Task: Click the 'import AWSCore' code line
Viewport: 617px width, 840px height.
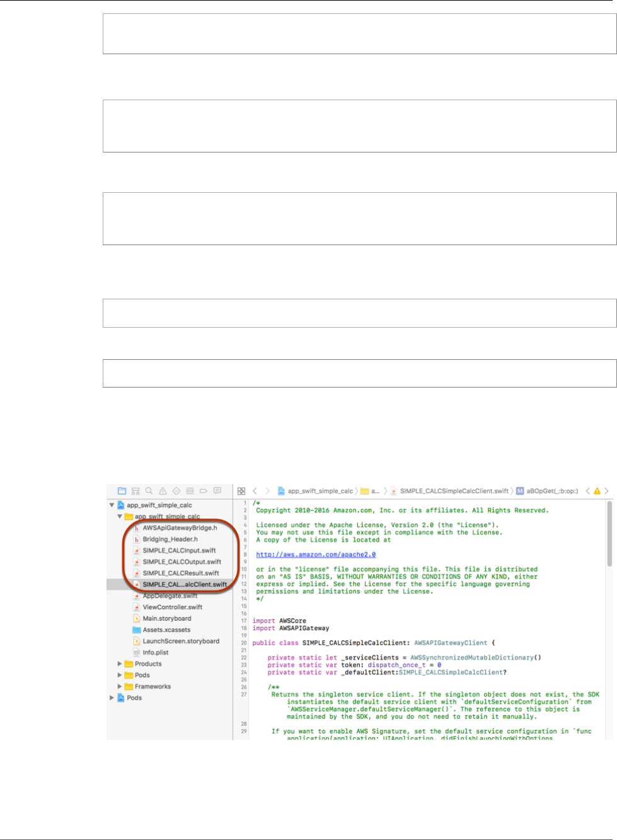Action: tap(279, 621)
